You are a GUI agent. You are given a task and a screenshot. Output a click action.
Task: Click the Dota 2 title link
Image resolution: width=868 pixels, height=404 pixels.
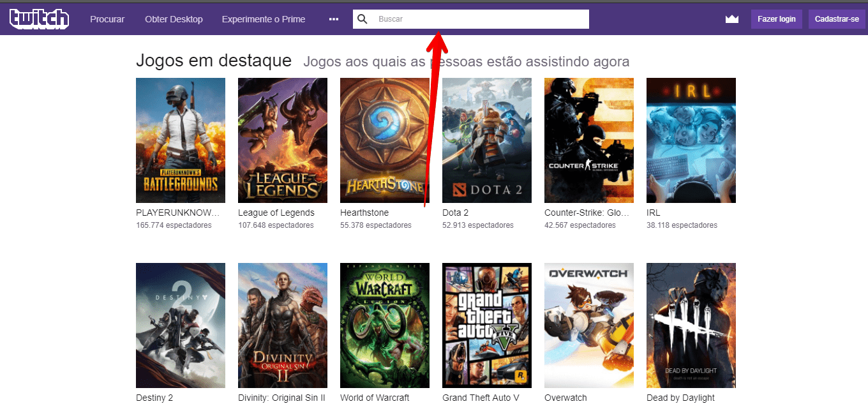pyautogui.click(x=455, y=213)
